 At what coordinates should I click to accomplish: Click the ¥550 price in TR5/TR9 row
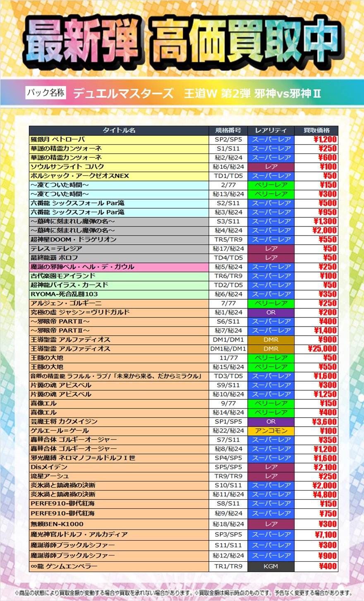[327, 240]
